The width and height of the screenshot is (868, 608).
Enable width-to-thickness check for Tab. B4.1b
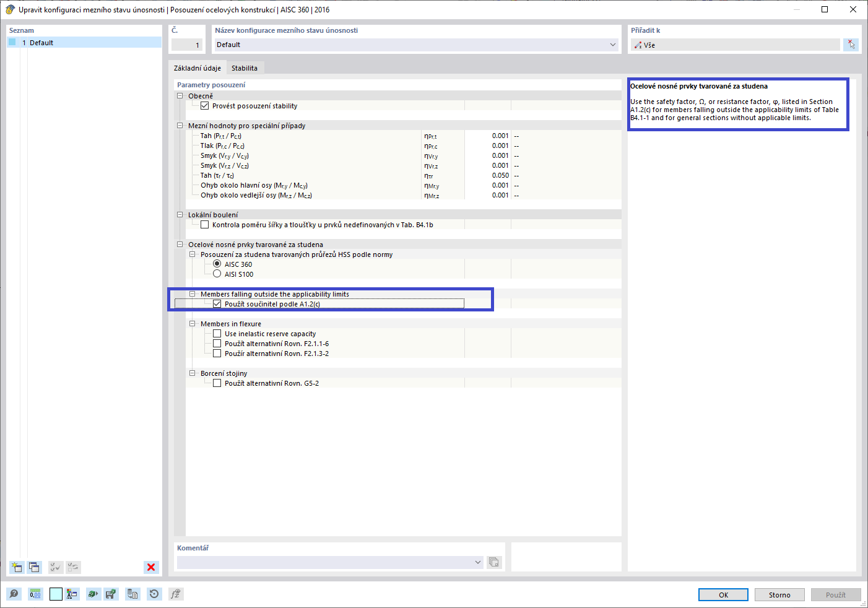[205, 225]
